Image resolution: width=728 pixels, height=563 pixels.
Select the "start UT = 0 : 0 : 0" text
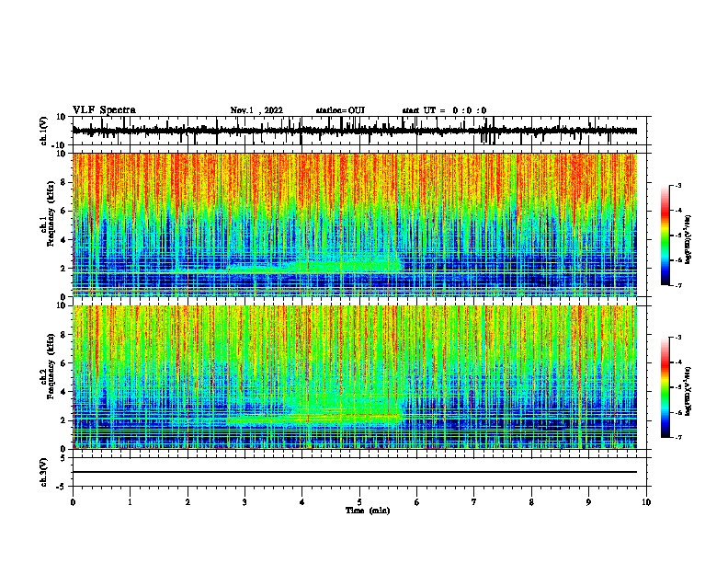444,110
